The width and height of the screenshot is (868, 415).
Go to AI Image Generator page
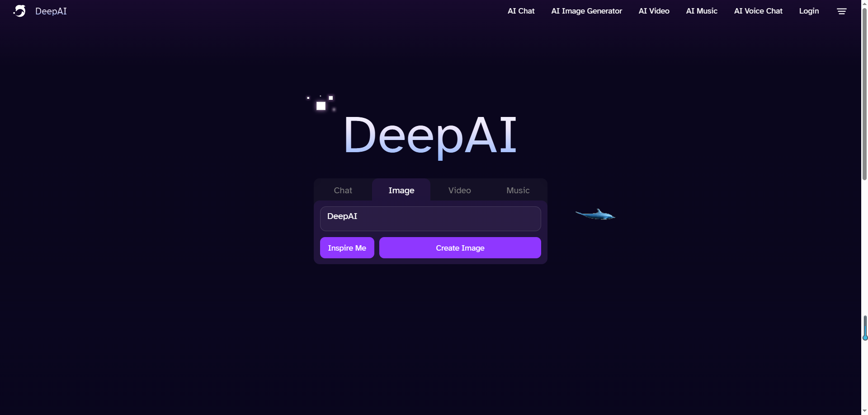point(586,11)
